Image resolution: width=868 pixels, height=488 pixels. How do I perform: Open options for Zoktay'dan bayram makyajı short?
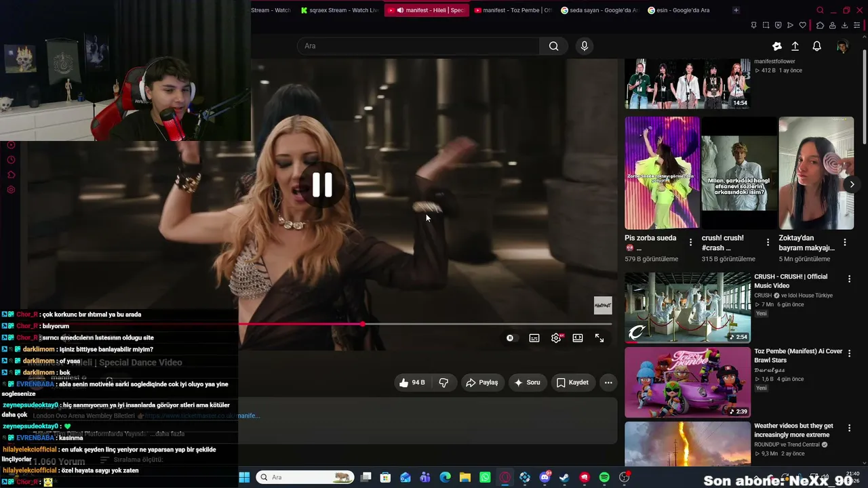[x=845, y=243]
